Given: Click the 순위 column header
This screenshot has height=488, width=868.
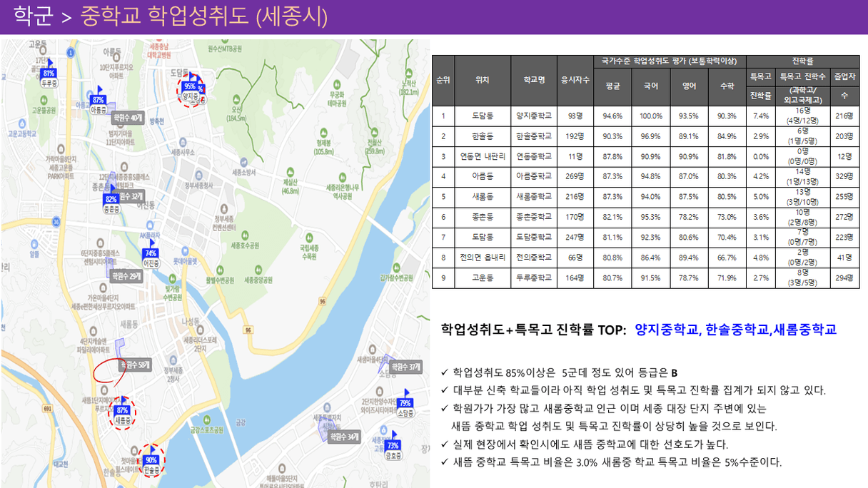Looking at the screenshot, I should (443, 81).
